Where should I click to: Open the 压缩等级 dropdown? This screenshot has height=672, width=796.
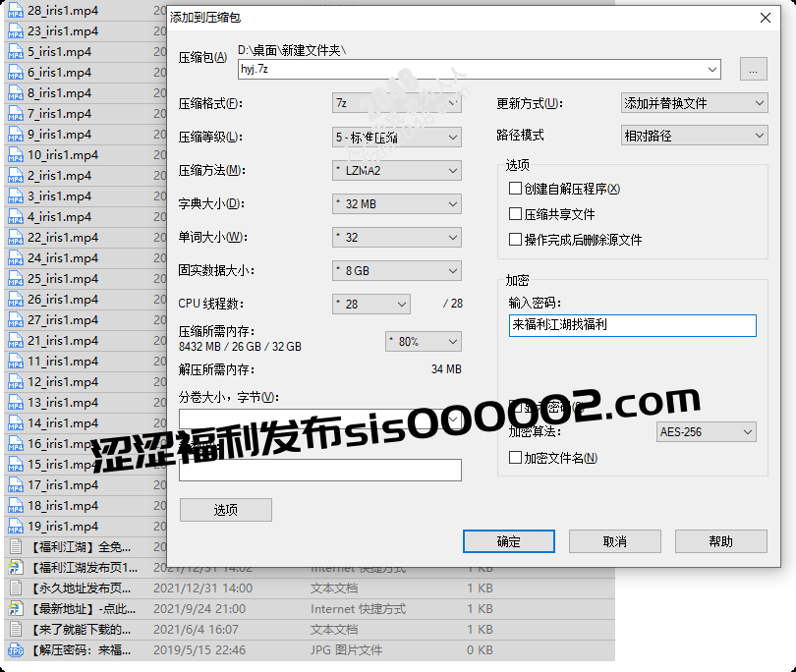tap(396, 137)
